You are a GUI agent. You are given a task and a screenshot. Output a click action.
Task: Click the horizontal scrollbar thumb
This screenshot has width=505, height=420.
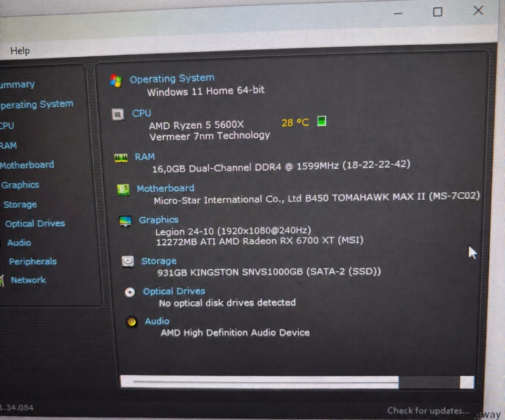[x=259, y=382]
